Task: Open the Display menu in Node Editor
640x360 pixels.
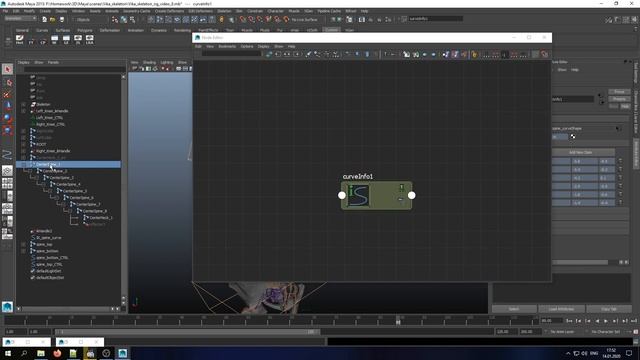Action: (x=264, y=47)
